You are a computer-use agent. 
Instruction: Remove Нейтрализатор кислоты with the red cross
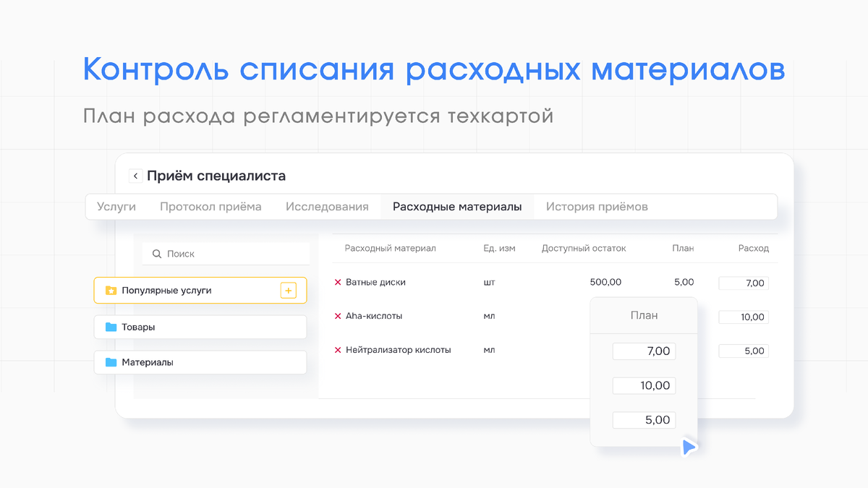[338, 350]
